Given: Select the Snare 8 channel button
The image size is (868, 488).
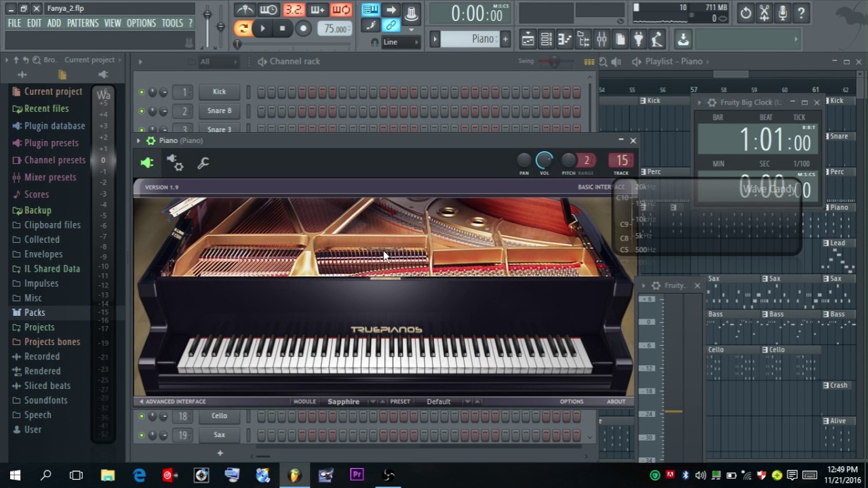Looking at the screenshot, I should 219,111.
